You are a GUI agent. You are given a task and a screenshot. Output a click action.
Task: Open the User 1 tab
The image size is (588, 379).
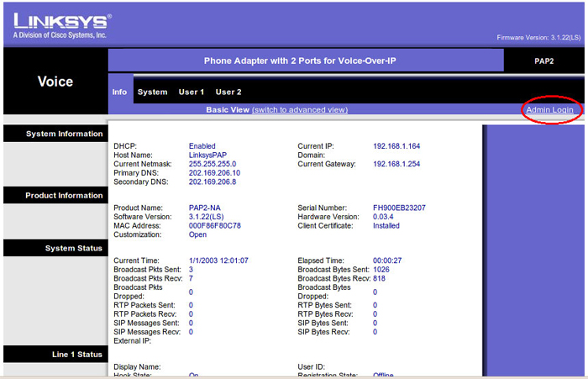(x=192, y=92)
